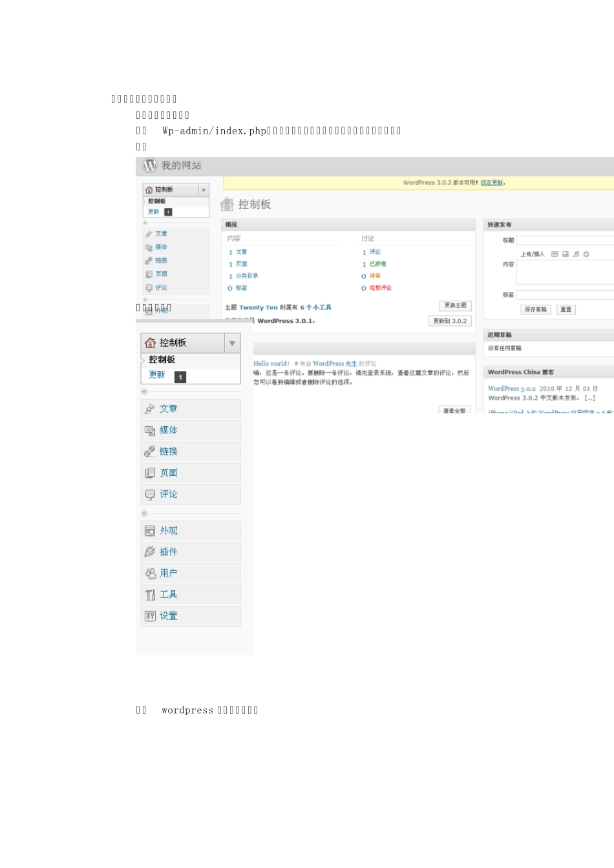The width and height of the screenshot is (614, 868).
Task: Click the small house icon in the dashboard screenshot's 控制板 menu
Action: point(149,190)
